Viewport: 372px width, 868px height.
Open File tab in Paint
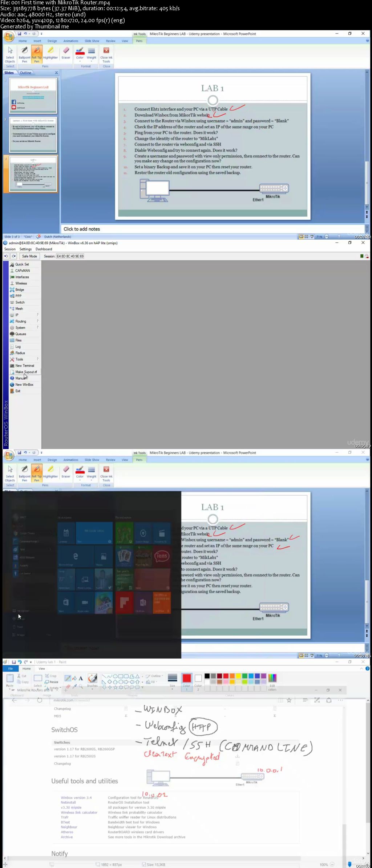11,668
